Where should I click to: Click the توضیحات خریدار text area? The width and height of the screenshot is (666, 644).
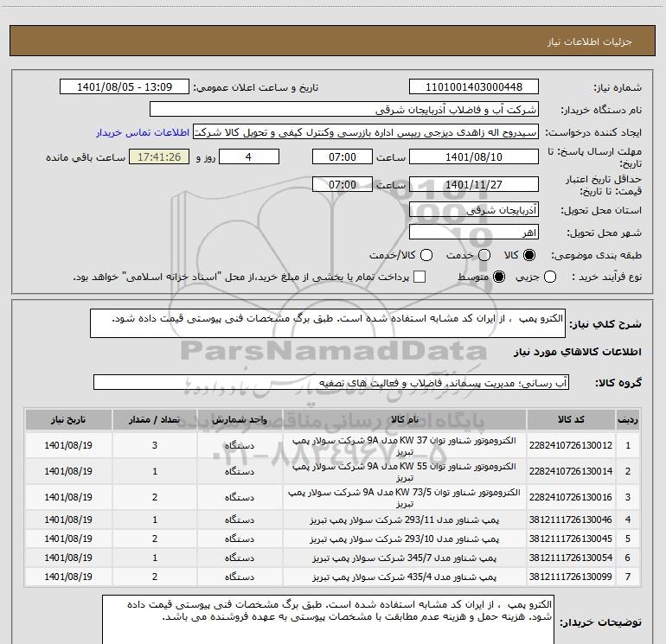[x=328, y=620]
